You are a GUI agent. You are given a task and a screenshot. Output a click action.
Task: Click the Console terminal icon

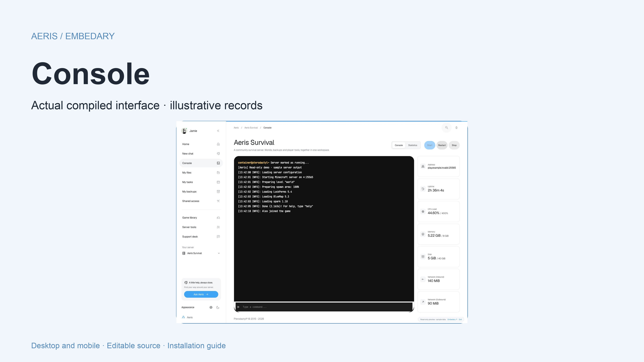(218, 163)
